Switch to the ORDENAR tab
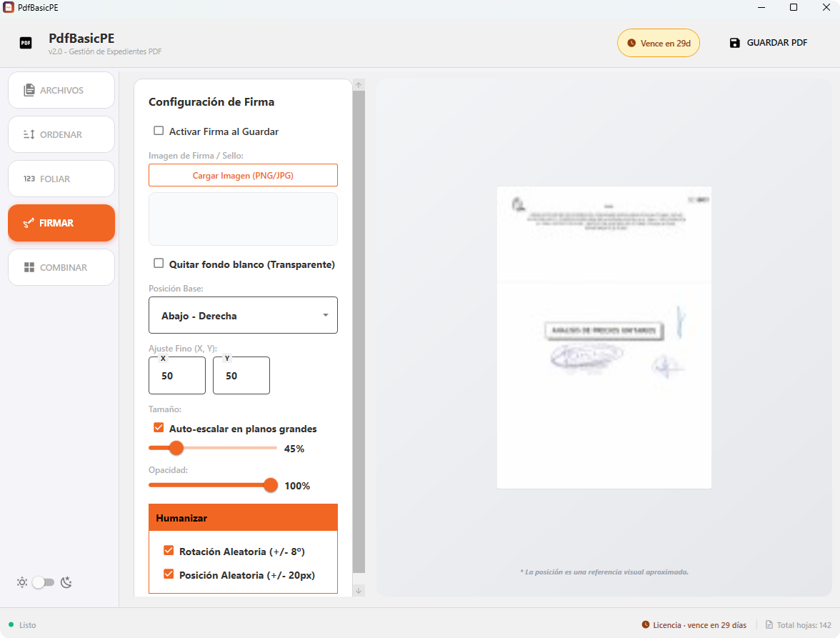This screenshot has width=840, height=638. [x=61, y=134]
